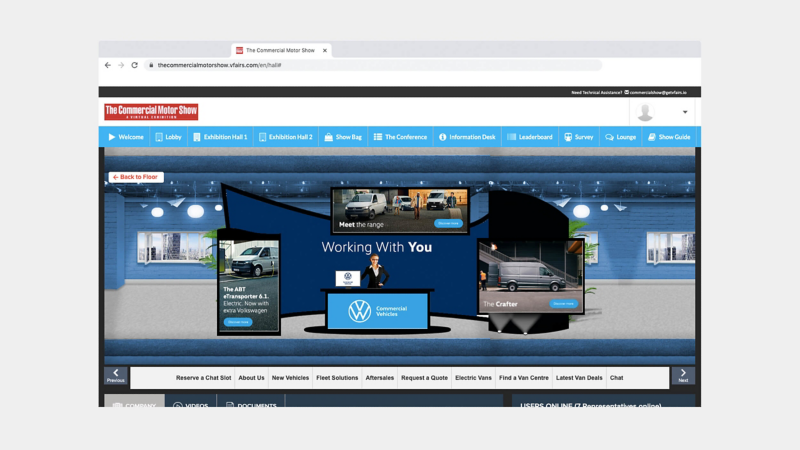
Task: Open the Survey page
Action: [x=579, y=137]
